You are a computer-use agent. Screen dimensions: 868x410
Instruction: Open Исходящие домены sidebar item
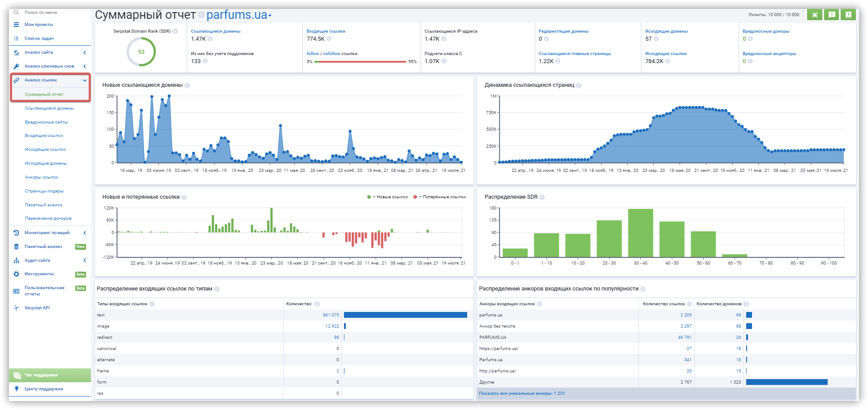(x=46, y=163)
